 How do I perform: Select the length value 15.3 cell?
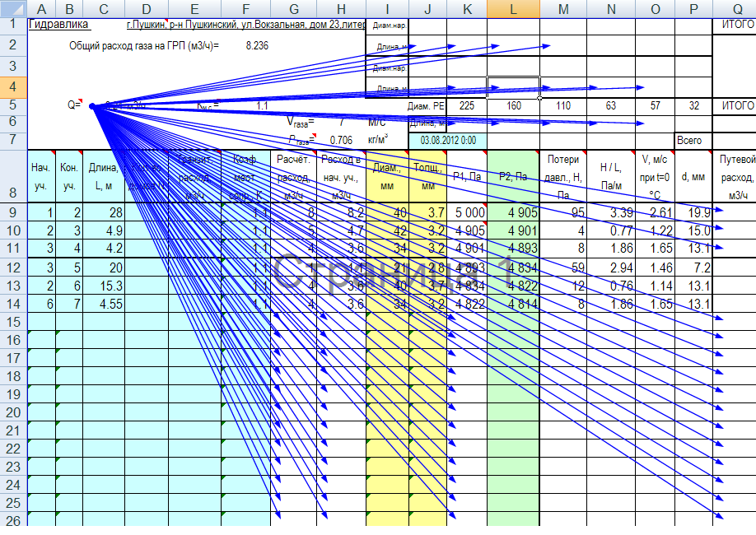click(104, 284)
